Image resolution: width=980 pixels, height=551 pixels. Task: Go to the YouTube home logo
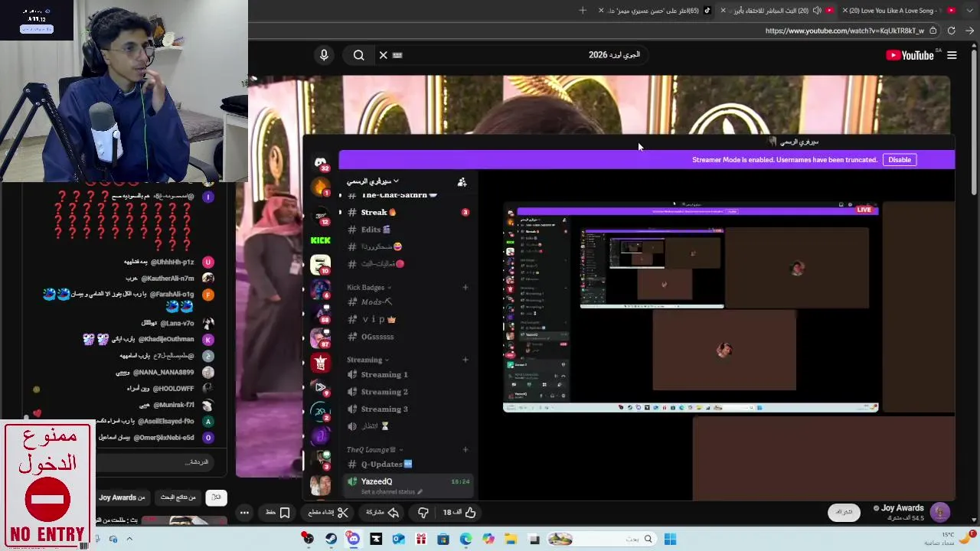[910, 55]
